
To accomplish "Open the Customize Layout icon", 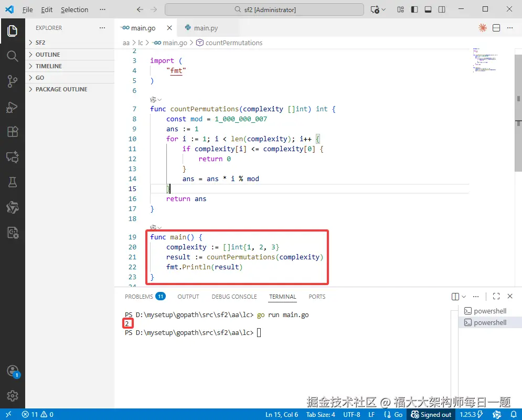I will [400, 9].
